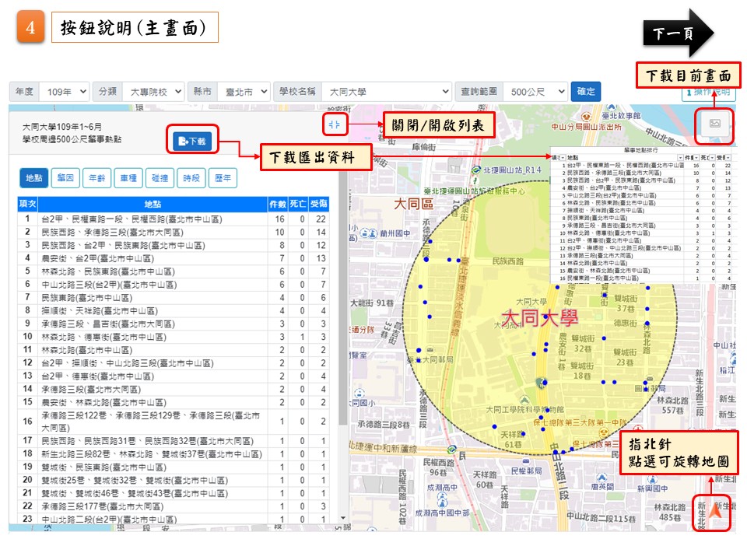Click the 地點 table column header
This screenshot has width=747, height=560.
click(x=153, y=204)
